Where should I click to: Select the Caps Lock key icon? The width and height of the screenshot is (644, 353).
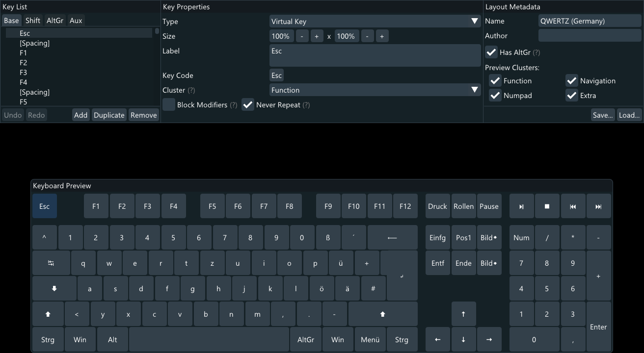(x=54, y=288)
